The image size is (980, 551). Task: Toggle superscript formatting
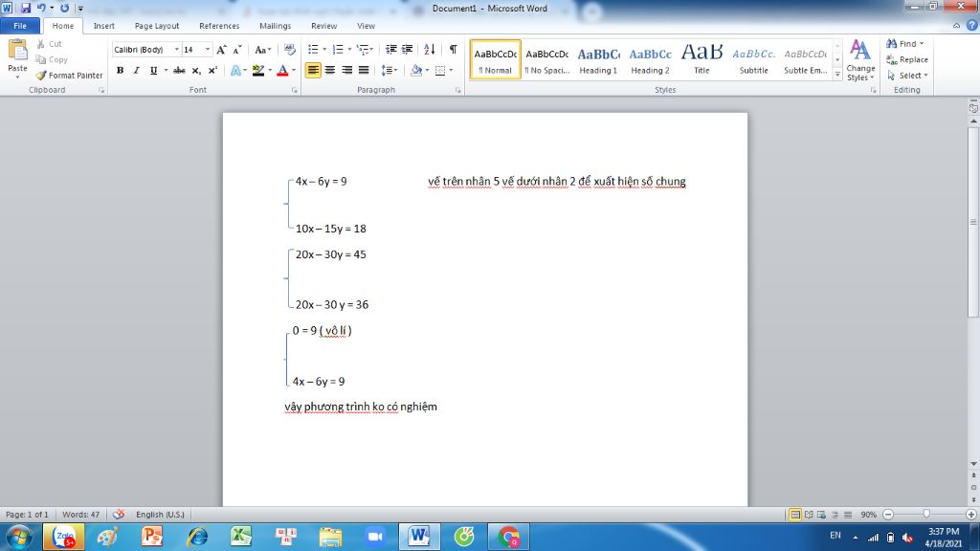(212, 71)
